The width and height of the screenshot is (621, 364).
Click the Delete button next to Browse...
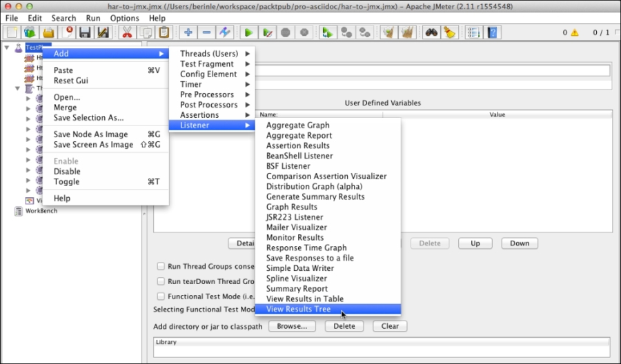(344, 326)
